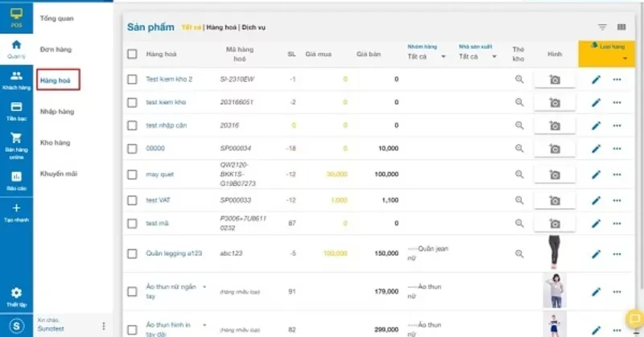Screen dimensions: 644x337
Task: Open the 'Quần legging a123' product link
Action: (174, 253)
